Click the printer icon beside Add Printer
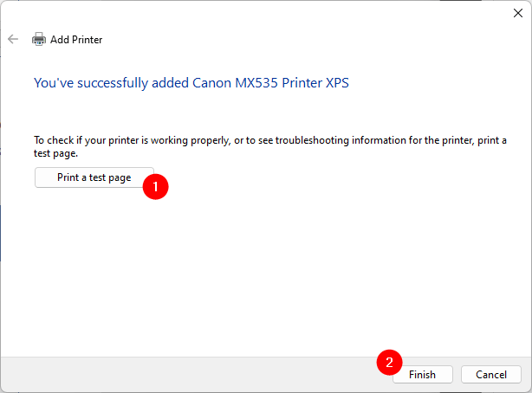 pyautogui.click(x=39, y=39)
